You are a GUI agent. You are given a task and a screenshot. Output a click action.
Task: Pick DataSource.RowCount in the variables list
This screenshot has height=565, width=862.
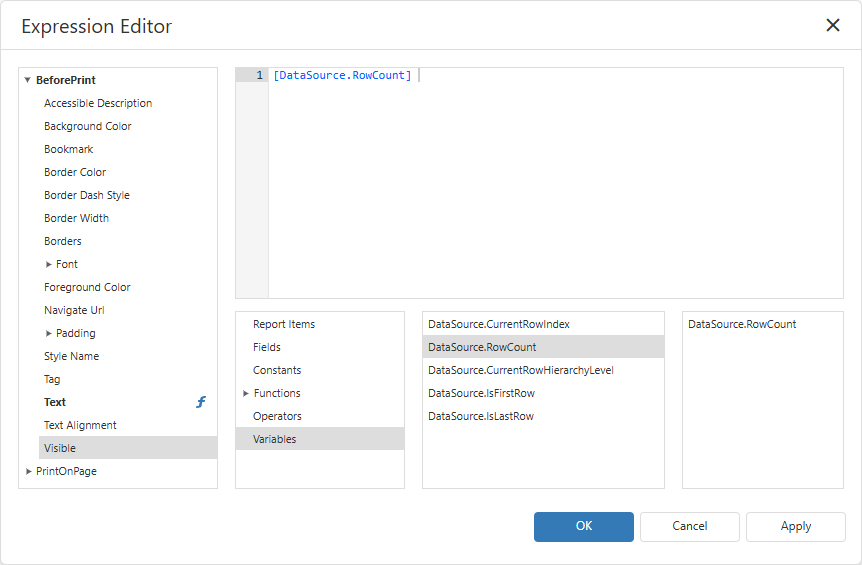pyautogui.click(x=543, y=347)
